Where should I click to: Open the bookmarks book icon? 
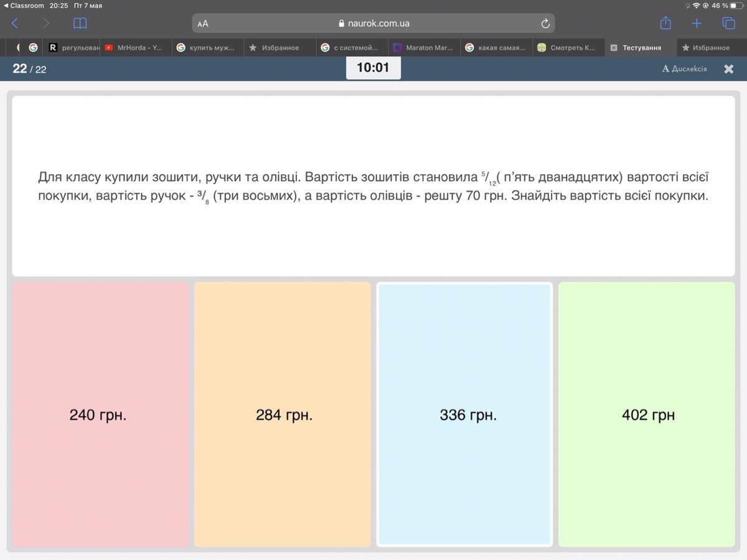[80, 24]
